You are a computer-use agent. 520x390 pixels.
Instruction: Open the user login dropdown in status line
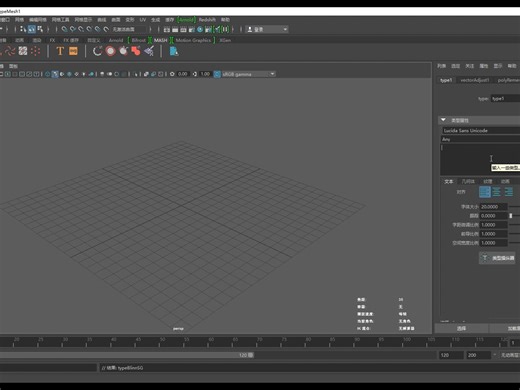[x=267, y=29]
